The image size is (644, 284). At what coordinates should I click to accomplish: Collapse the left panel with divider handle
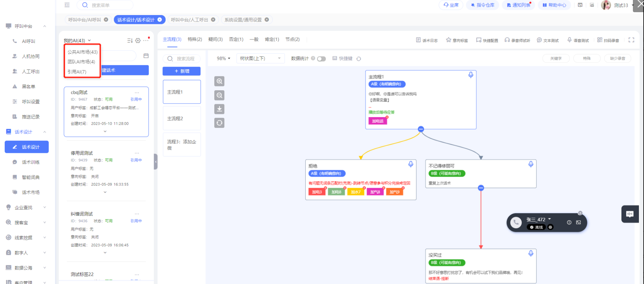(x=156, y=162)
